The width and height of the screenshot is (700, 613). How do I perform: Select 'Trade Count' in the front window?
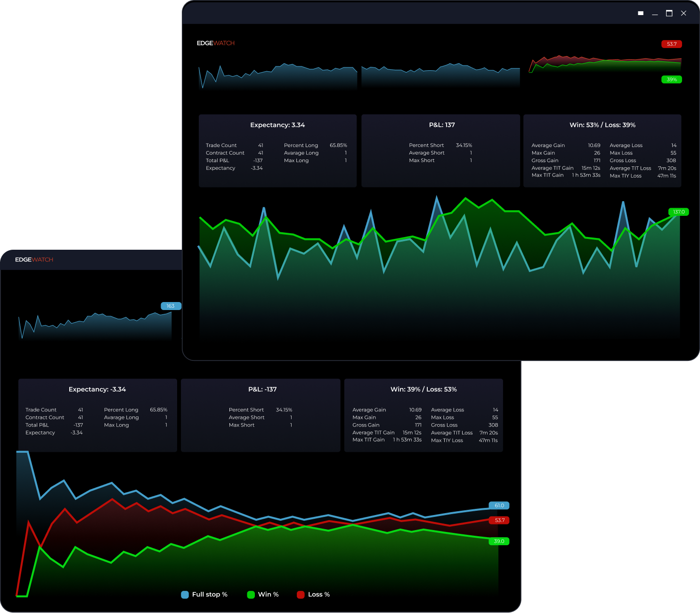(x=221, y=146)
